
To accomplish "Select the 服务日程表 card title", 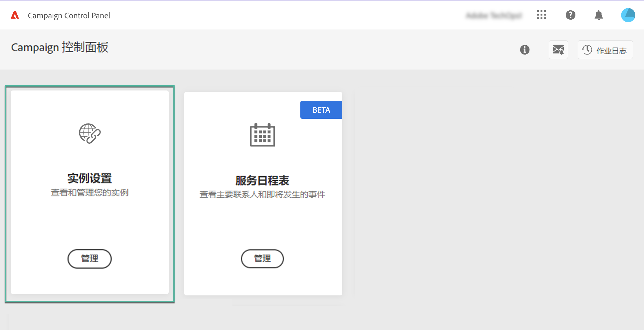I will pos(262,181).
